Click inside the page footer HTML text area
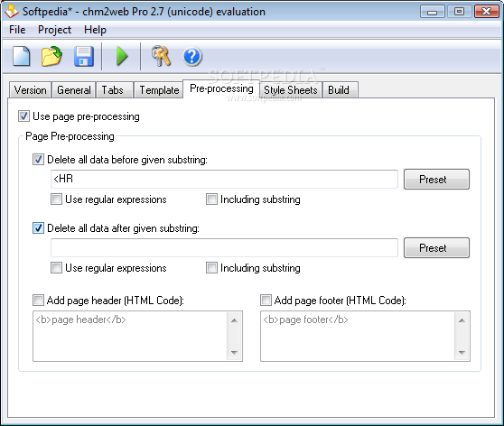The width and height of the screenshot is (504, 426). 358,336
